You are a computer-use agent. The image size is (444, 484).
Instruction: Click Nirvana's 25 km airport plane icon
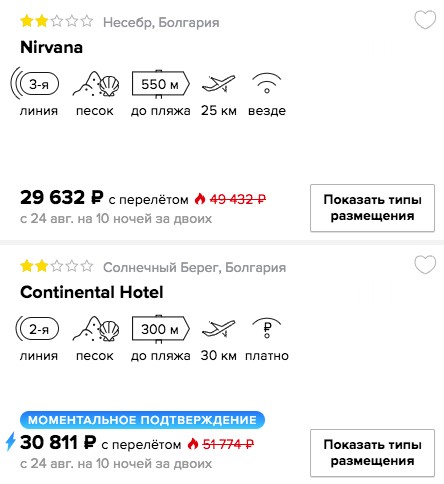219,84
